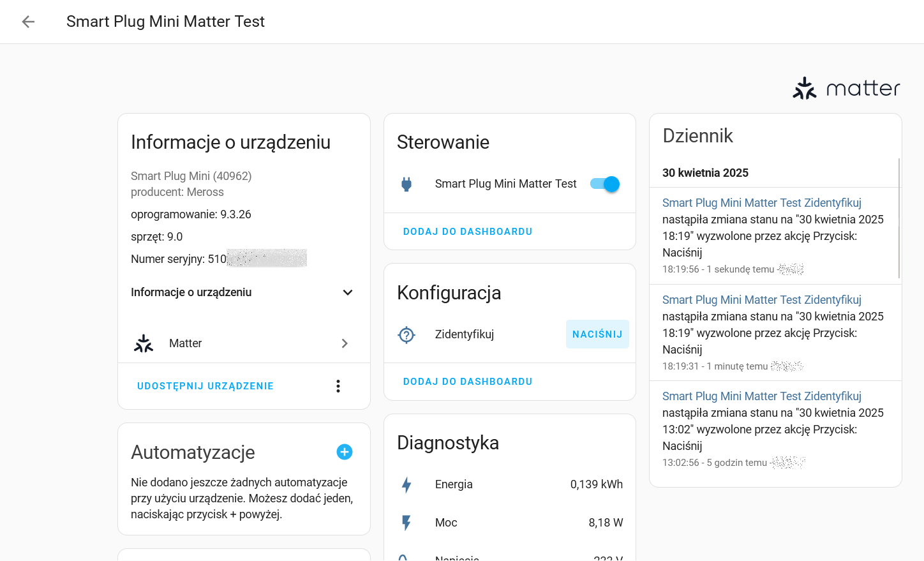Open the Matter integration via the chevron

point(345,343)
